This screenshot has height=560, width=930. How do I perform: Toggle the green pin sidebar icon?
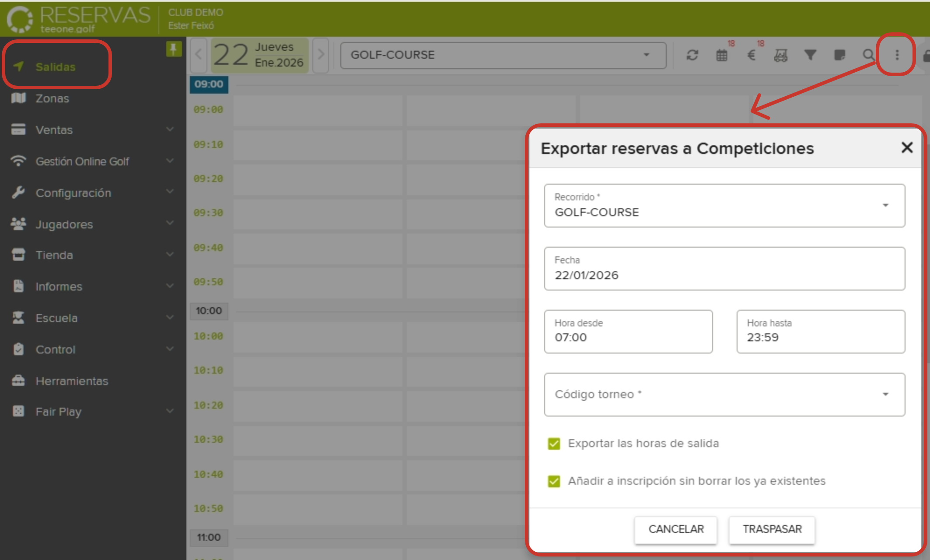[x=174, y=49]
